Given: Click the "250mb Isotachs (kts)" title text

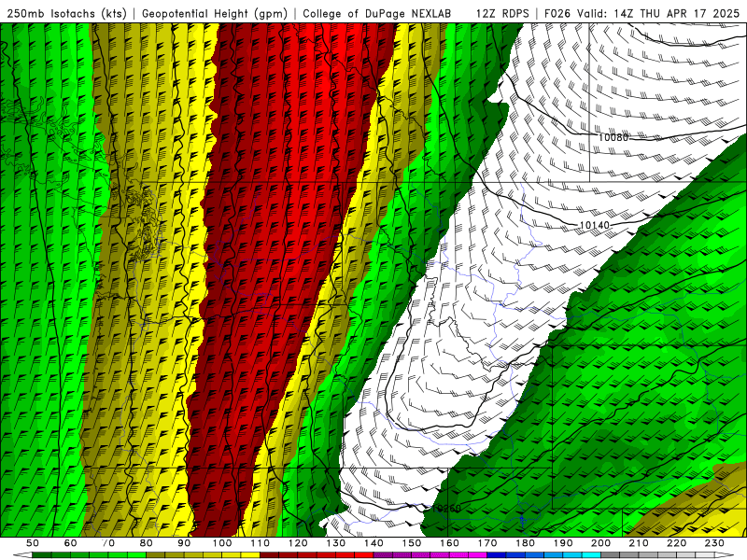Looking at the screenshot, I should click(66, 13).
